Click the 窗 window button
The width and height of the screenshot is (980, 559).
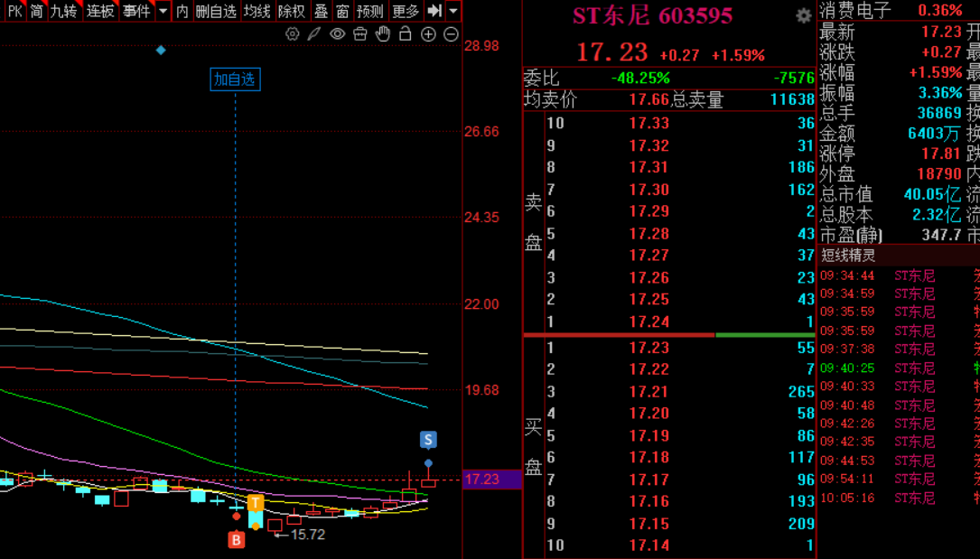(342, 11)
